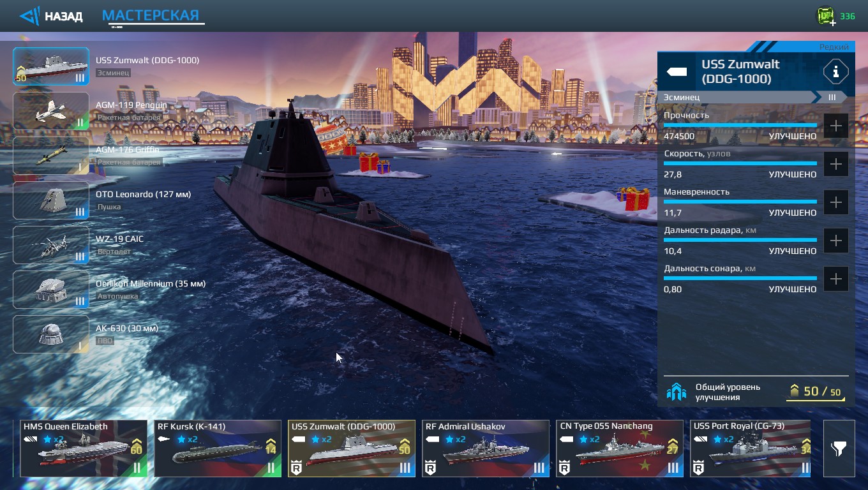The image size is (868, 490).
Task: Read the currency balance 336
Action: tap(847, 16)
